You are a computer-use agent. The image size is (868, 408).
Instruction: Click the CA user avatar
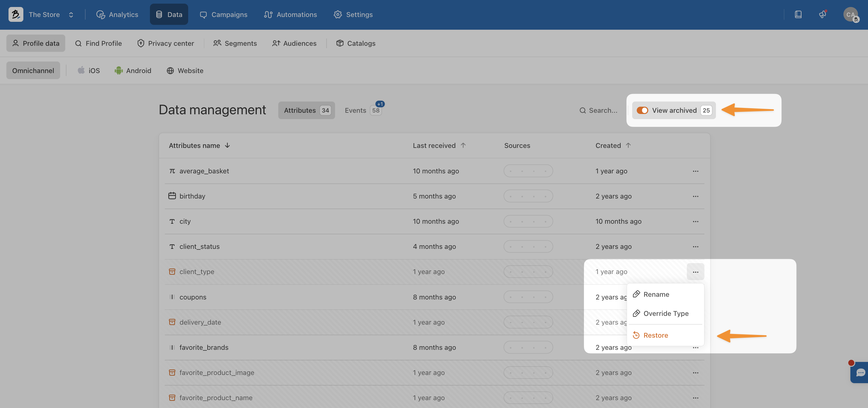click(850, 15)
